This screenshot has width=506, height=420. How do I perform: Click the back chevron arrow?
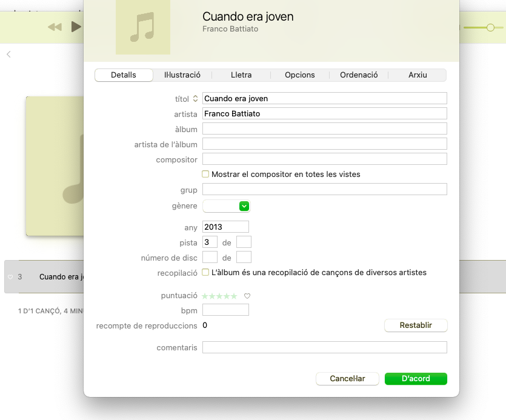point(9,55)
